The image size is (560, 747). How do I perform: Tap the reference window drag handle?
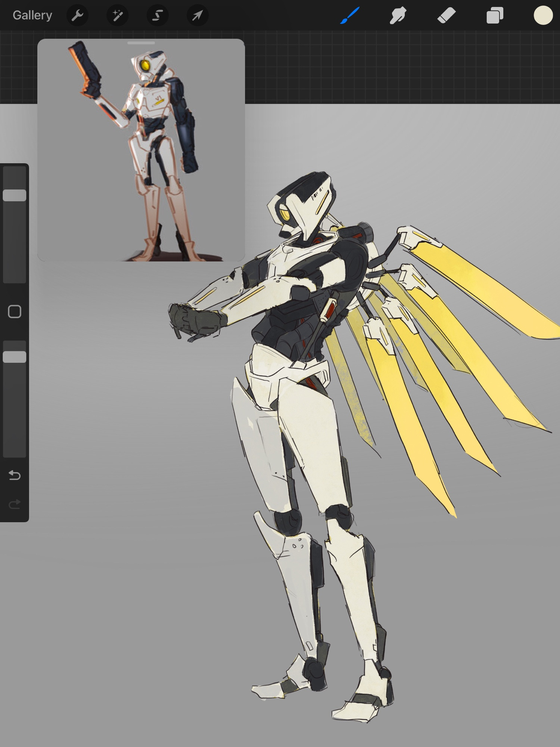click(x=141, y=43)
